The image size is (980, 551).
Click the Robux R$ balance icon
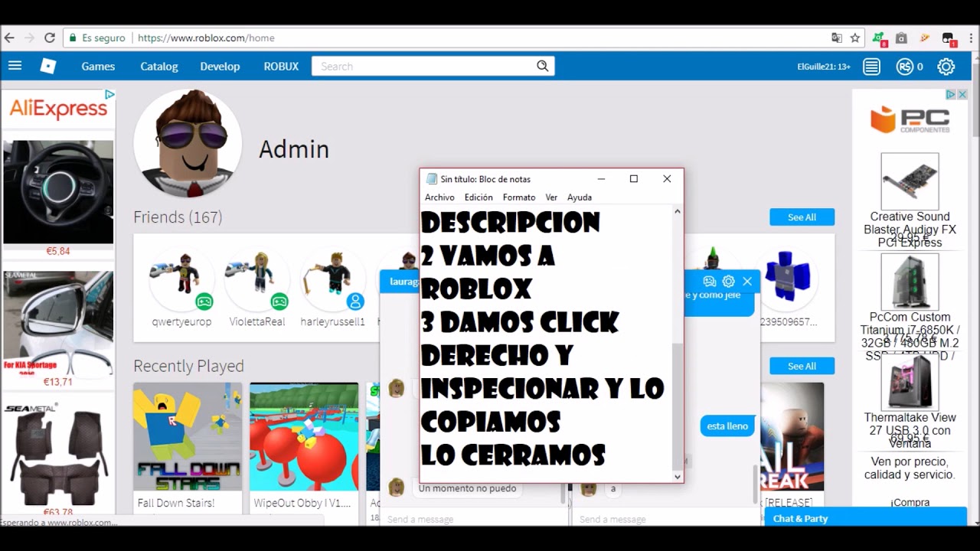coord(905,67)
